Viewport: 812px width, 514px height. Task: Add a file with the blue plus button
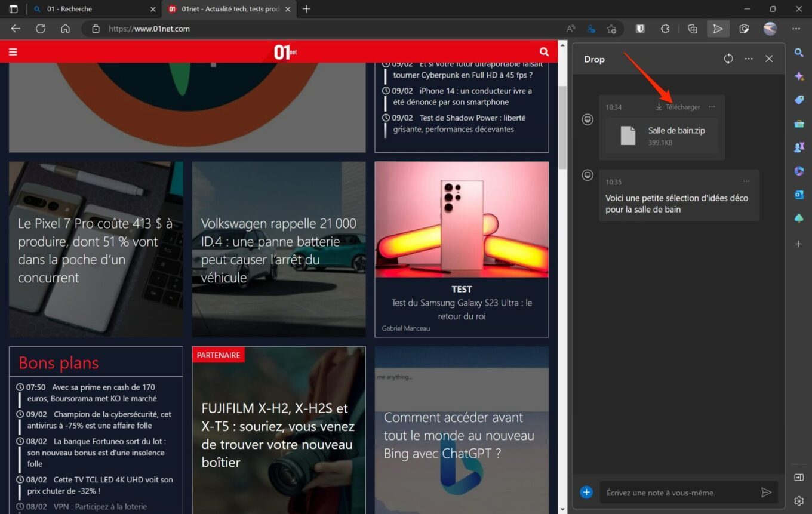pyautogui.click(x=586, y=493)
